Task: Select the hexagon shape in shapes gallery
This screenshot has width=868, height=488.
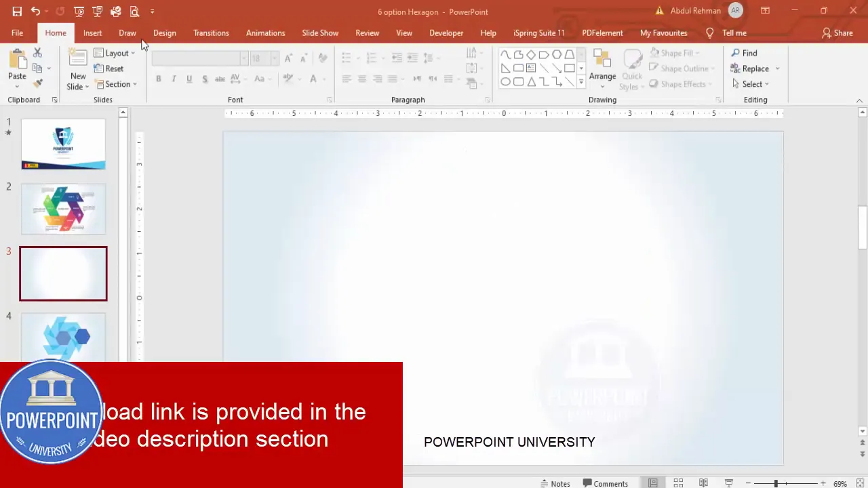Action: click(557, 54)
